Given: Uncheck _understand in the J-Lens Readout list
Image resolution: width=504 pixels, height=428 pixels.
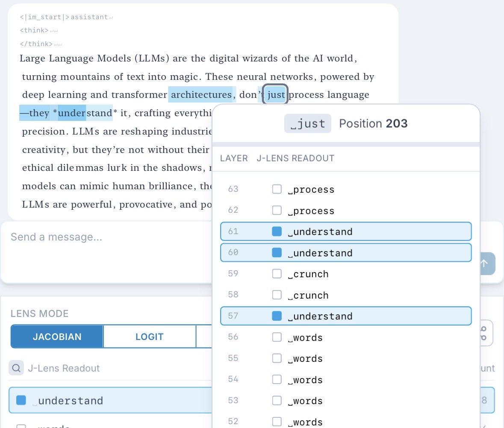Looking at the screenshot, I should click(21, 400).
